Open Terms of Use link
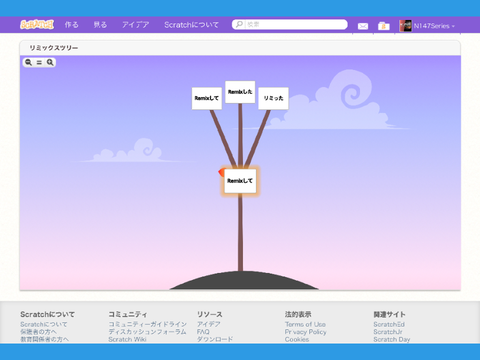Viewport: 480px width, 360px height. click(305, 324)
